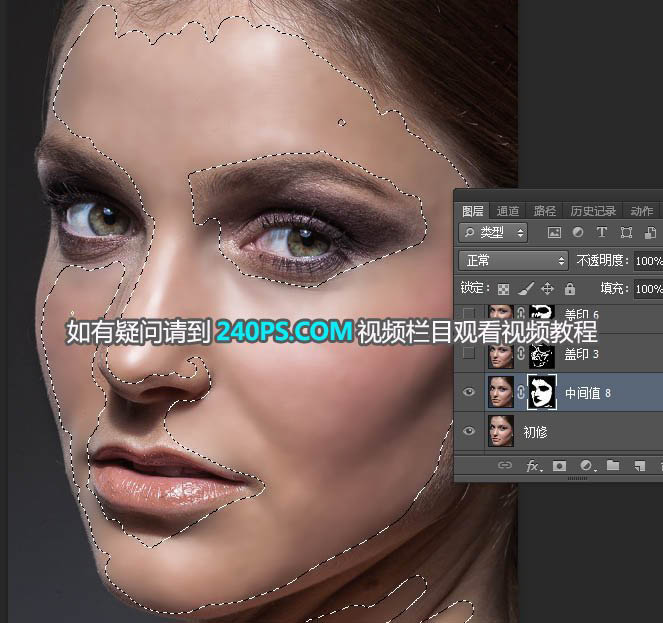The width and height of the screenshot is (663, 623).
Task: Hide the 中间值 8 layer
Action: click(469, 393)
